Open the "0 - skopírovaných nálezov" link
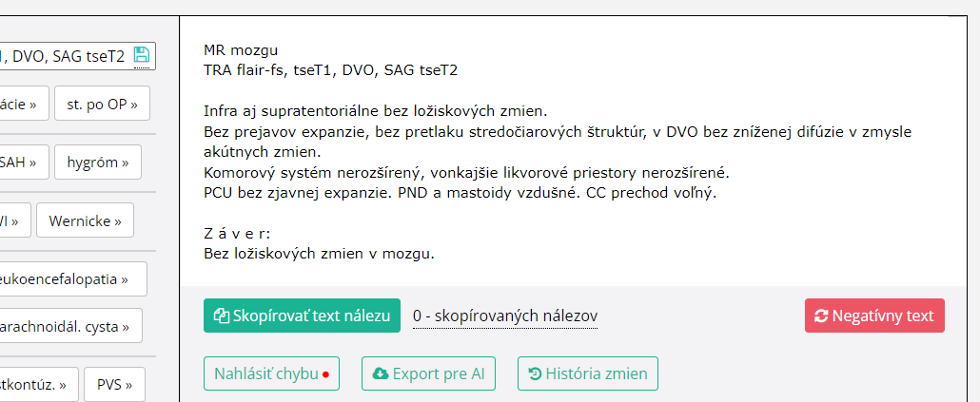The height and width of the screenshot is (402, 980). point(505,316)
